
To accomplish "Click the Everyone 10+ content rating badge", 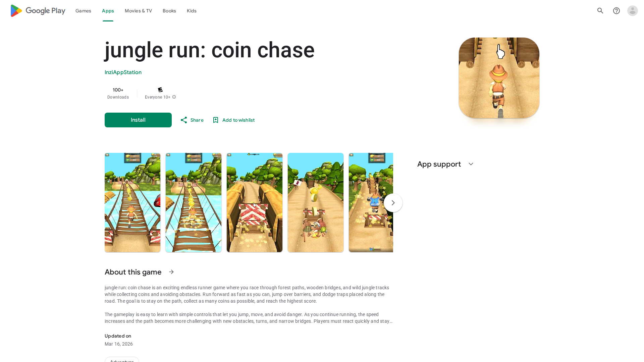I will click(160, 90).
